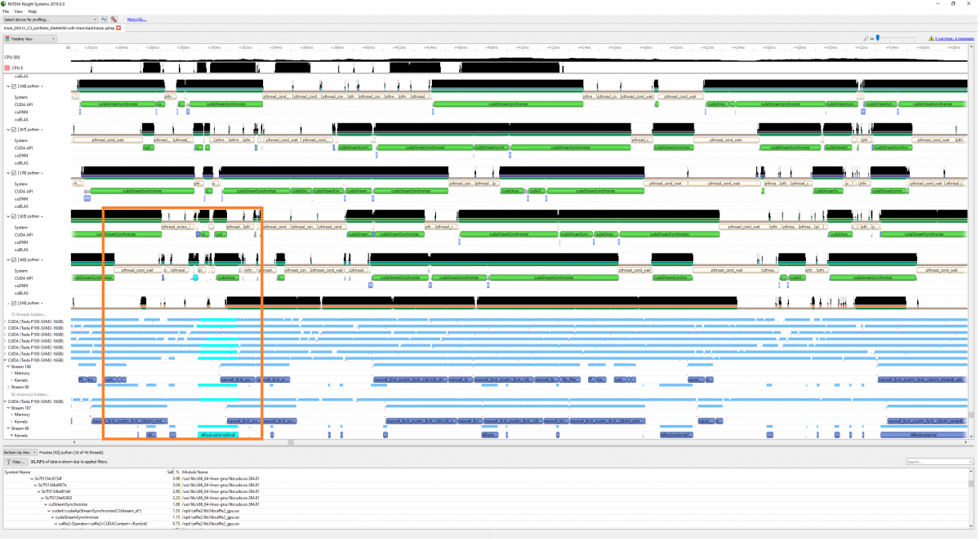
Task: Click the AllReduceKernelSmall cyan kernel block
Action: click(x=218, y=435)
